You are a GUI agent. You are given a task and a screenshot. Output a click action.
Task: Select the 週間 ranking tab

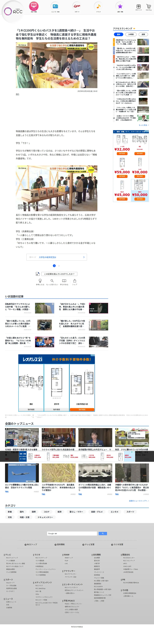coord(143,34)
